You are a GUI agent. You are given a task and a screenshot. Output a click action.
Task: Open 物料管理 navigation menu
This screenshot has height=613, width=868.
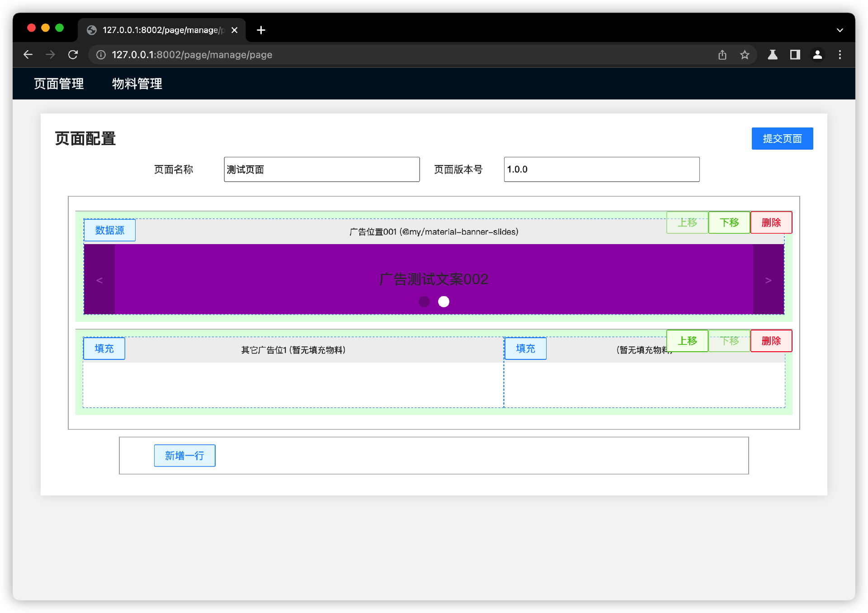137,84
